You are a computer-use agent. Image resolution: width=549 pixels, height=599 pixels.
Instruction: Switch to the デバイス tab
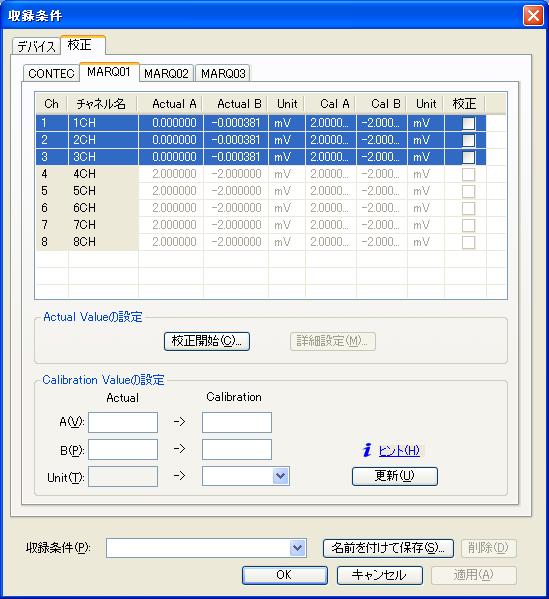coord(36,47)
